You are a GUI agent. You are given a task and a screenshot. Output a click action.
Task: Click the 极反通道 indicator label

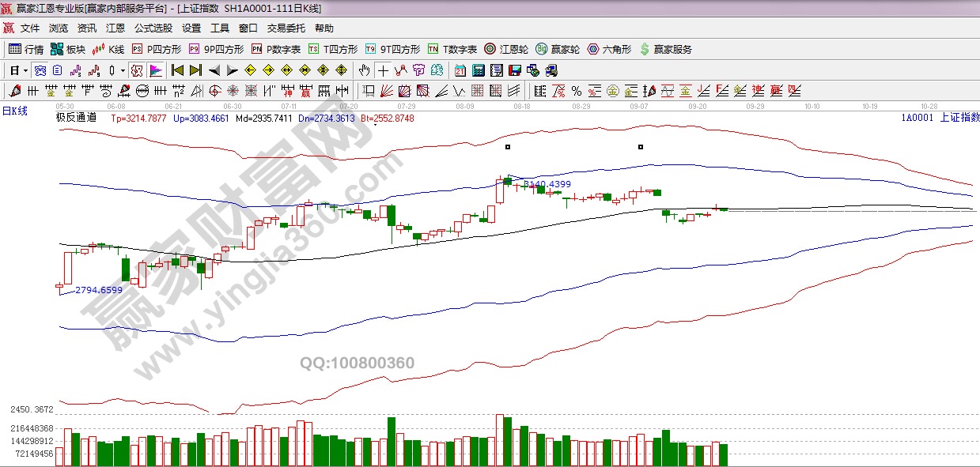tap(76, 118)
